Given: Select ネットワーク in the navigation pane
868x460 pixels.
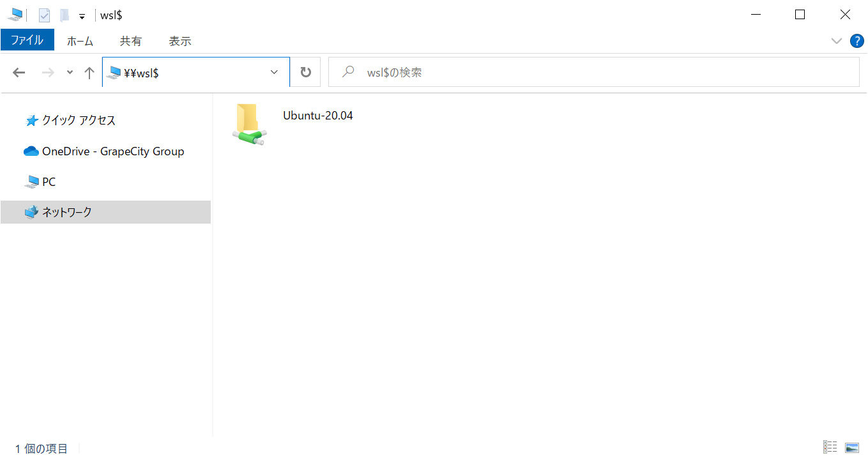Looking at the screenshot, I should [x=105, y=212].
